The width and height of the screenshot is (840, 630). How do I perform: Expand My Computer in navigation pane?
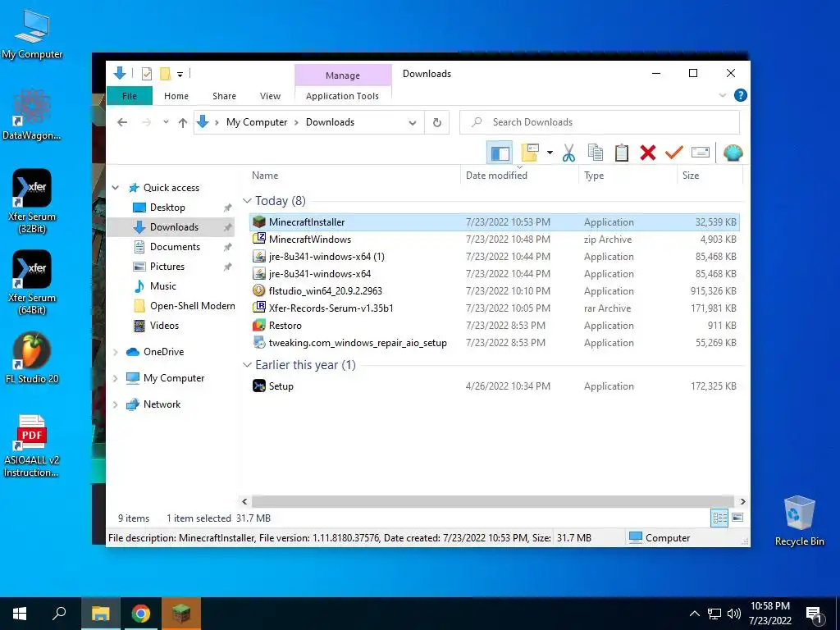point(115,378)
